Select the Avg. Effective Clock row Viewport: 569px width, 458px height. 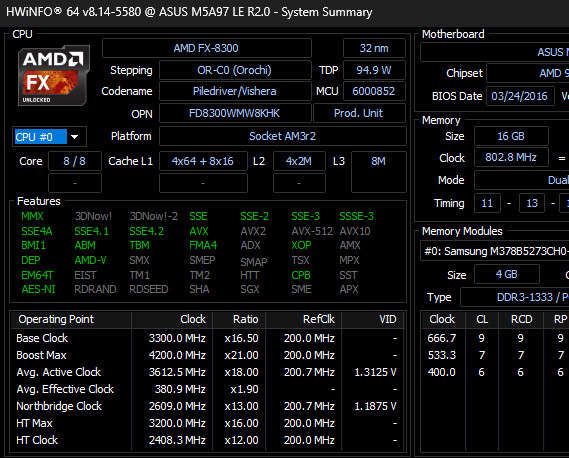click(207, 389)
